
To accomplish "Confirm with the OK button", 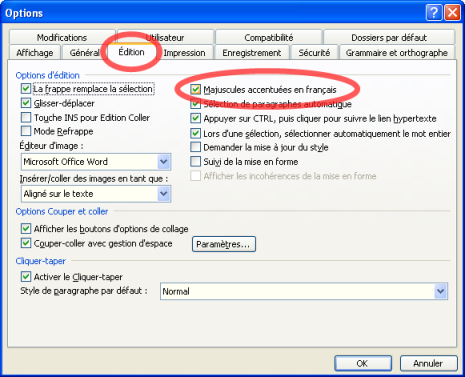I will click(x=363, y=363).
